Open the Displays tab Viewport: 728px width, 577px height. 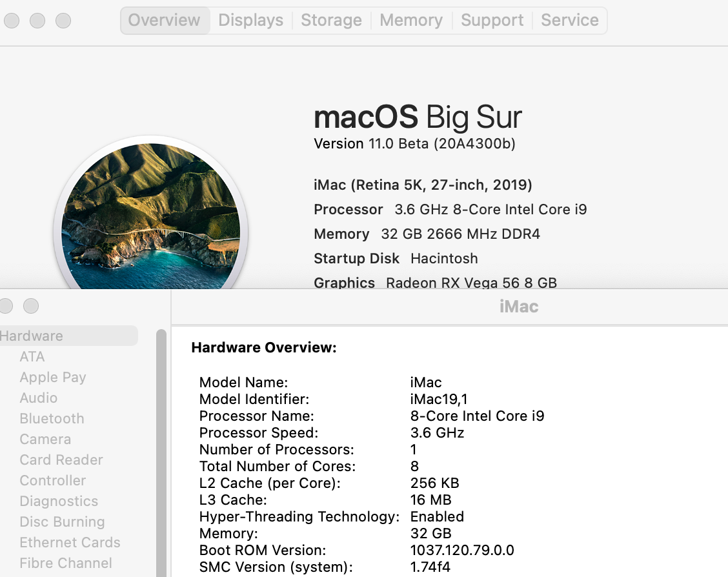pyautogui.click(x=250, y=21)
